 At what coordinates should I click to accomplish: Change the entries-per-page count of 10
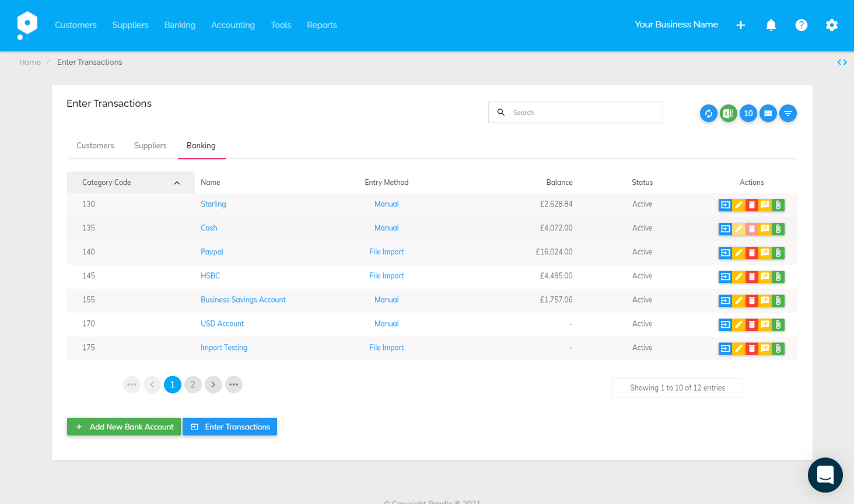[748, 113]
